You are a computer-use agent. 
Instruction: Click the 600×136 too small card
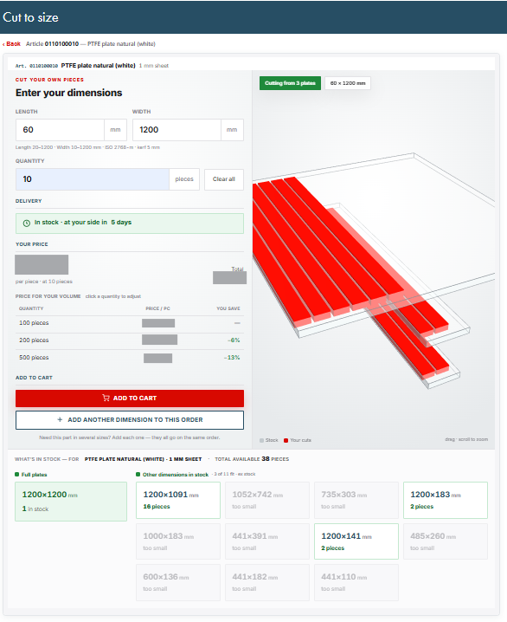click(178, 582)
